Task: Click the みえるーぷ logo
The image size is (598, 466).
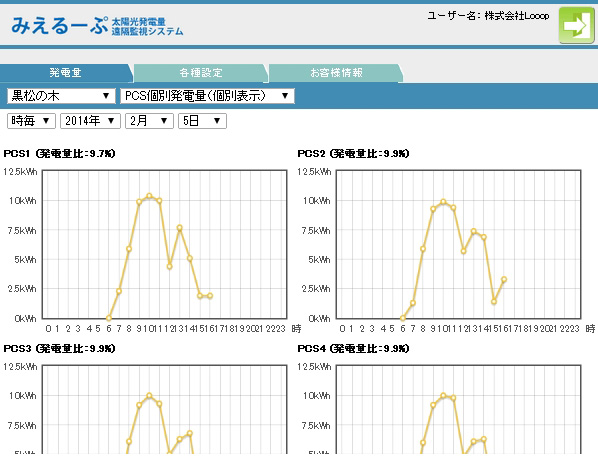Action: 97,26
